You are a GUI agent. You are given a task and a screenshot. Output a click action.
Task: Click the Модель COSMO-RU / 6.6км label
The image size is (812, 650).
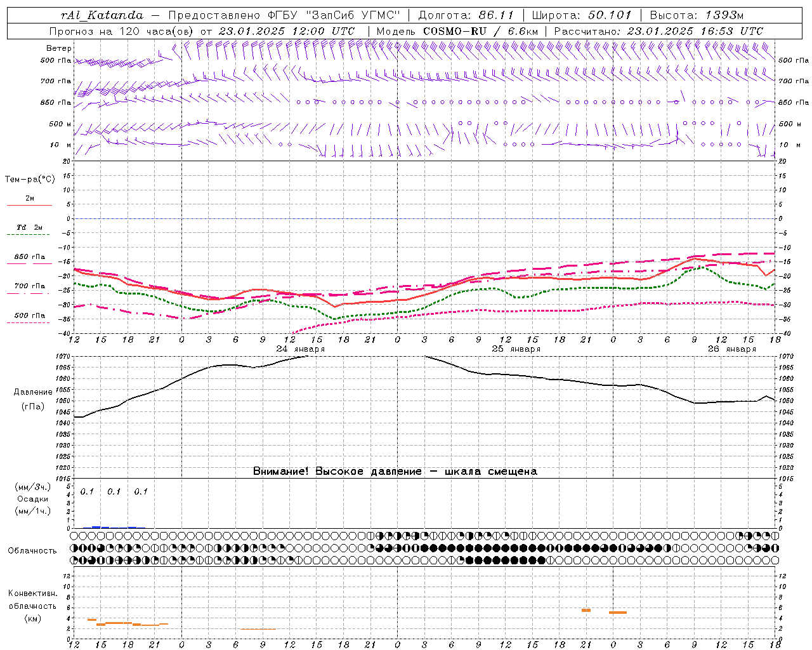pyautogui.click(x=457, y=31)
